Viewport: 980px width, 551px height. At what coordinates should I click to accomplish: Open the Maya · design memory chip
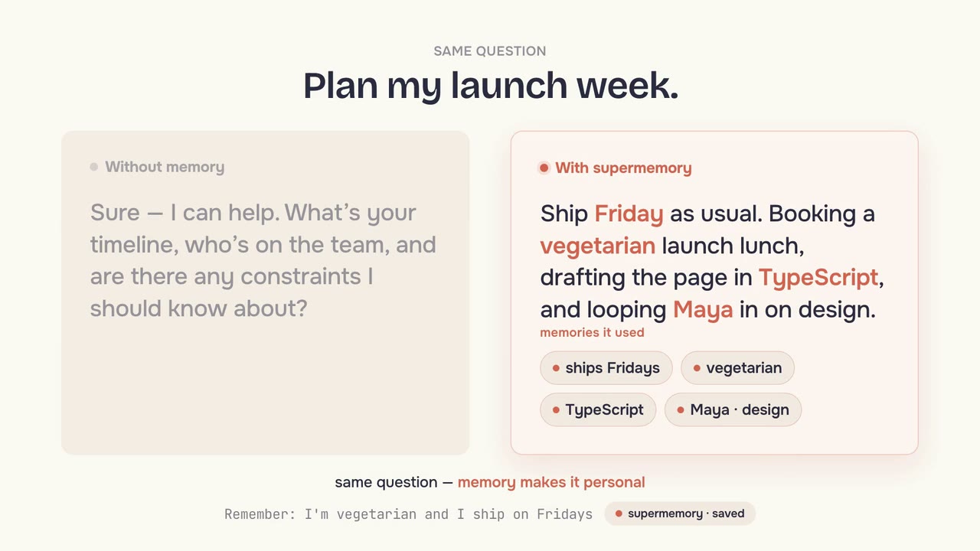733,410
